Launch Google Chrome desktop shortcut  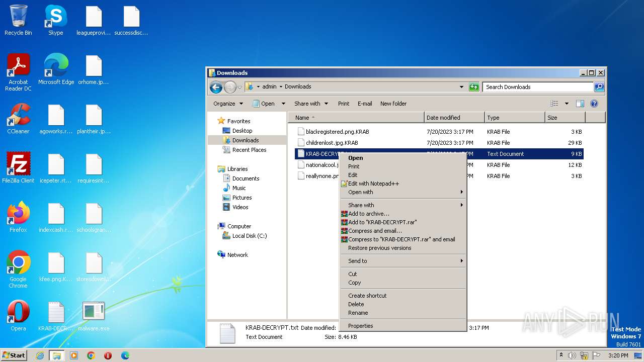point(18,269)
